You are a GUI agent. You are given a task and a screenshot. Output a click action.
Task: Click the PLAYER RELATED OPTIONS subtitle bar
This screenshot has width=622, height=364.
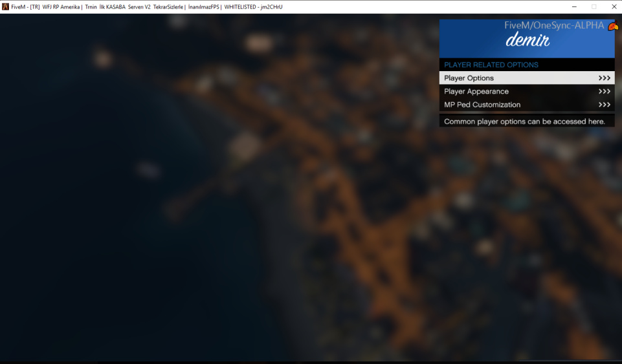click(527, 65)
